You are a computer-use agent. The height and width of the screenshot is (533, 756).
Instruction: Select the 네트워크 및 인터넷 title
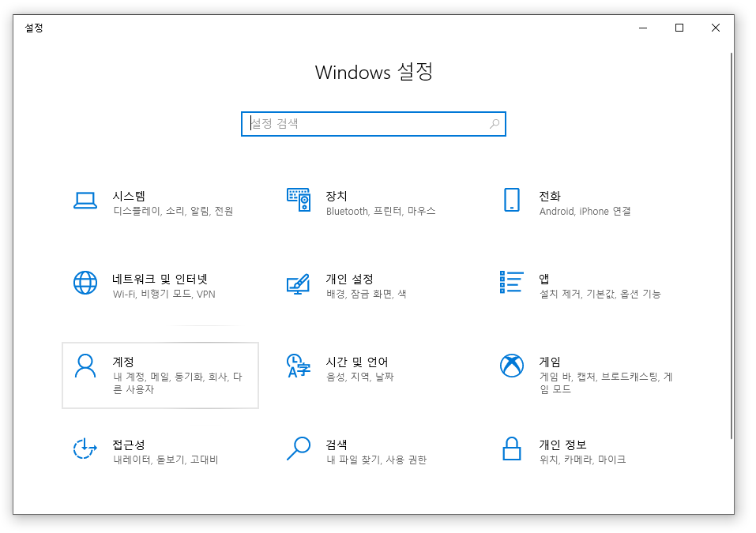click(x=160, y=279)
